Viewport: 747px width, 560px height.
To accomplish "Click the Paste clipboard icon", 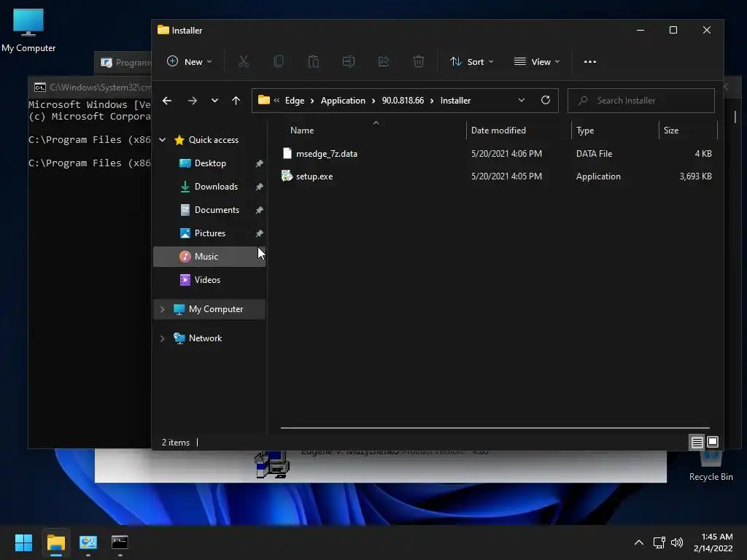I will (x=314, y=61).
